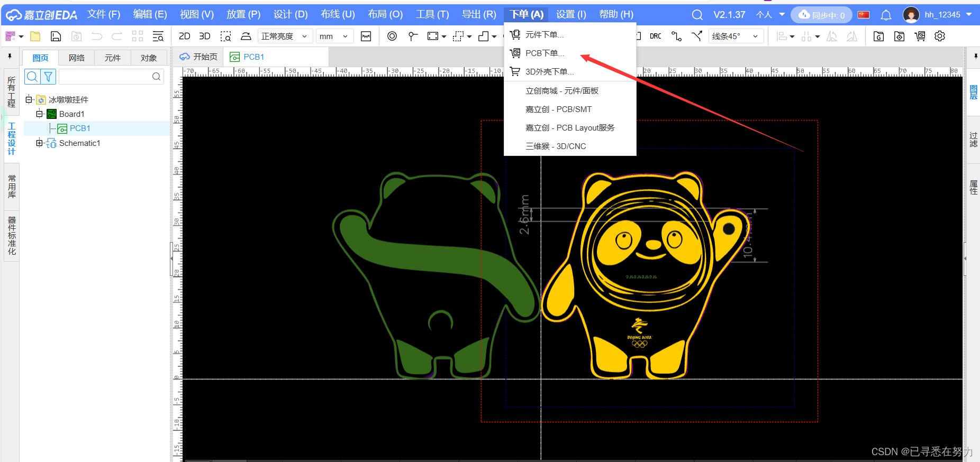980x462 pixels.
Task: Open 三维猴 - 3D/CNC entry
Action: [x=570, y=146]
